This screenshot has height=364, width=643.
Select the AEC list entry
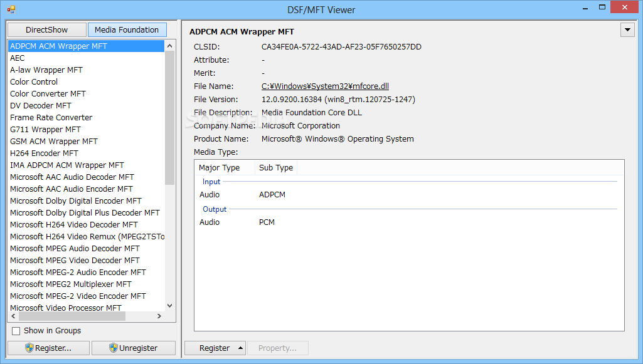click(x=86, y=58)
